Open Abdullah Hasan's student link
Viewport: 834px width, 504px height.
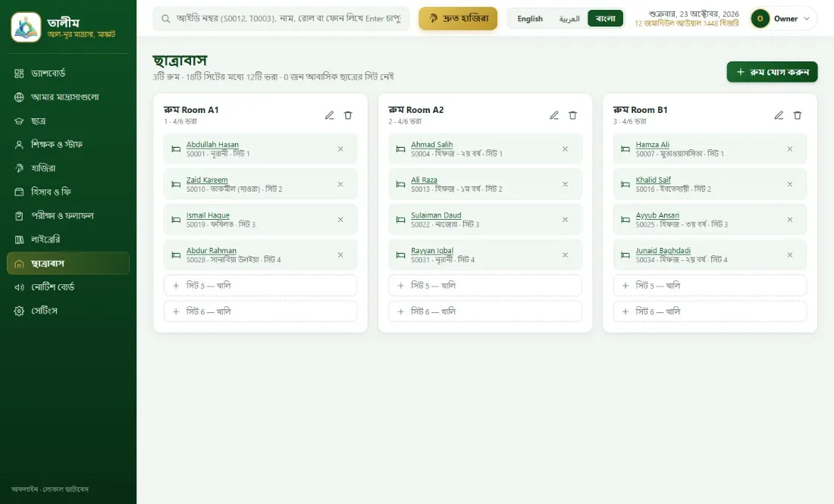[x=212, y=144]
